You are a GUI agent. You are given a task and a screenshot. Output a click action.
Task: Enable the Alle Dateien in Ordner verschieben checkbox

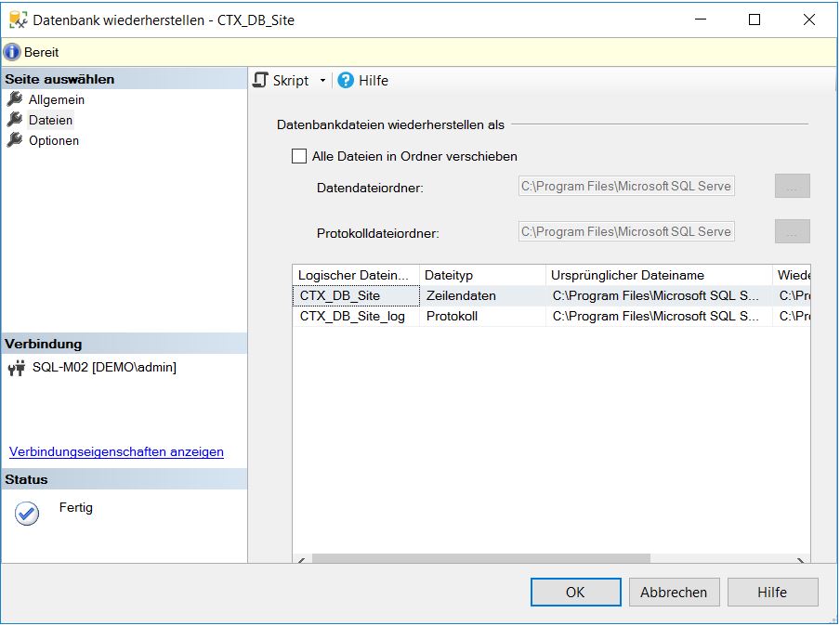click(x=299, y=156)
